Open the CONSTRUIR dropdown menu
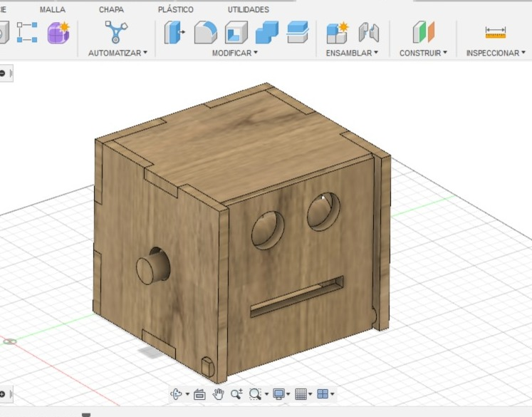The image size is (532, 417). click(x=423, y=53)
